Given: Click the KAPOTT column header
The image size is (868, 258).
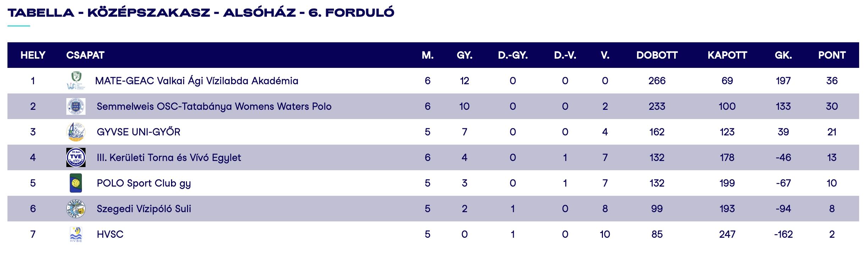Looking at the screenshot, I should tap(727, 55).
